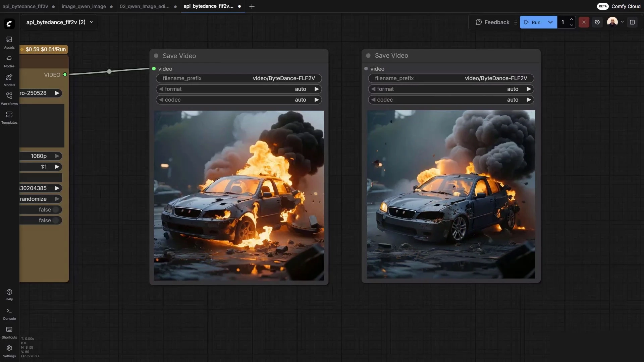Screen dimensions: 644x362
Task: Collapse the left Save Video node
Action: point(156,56)
